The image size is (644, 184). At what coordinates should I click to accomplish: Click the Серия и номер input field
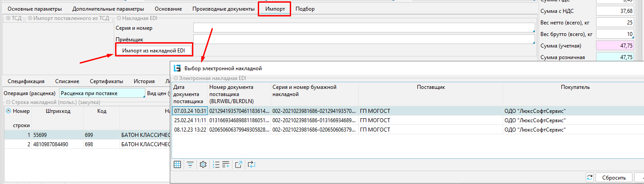(x=364, y=28)
